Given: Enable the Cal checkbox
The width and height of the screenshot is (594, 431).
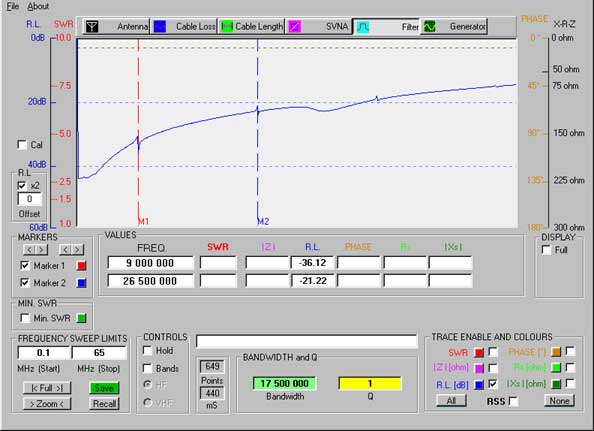Looking at the screenshot, I should [x=22, y=145].
